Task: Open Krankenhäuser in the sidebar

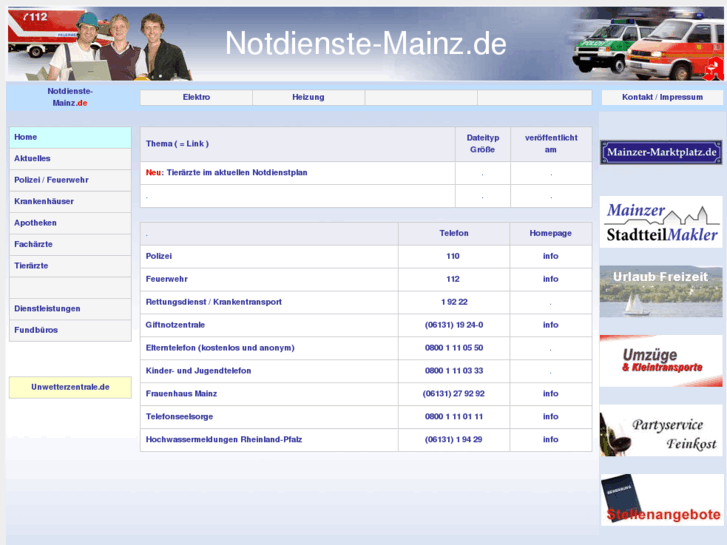Action: click(x=70, y=201)
